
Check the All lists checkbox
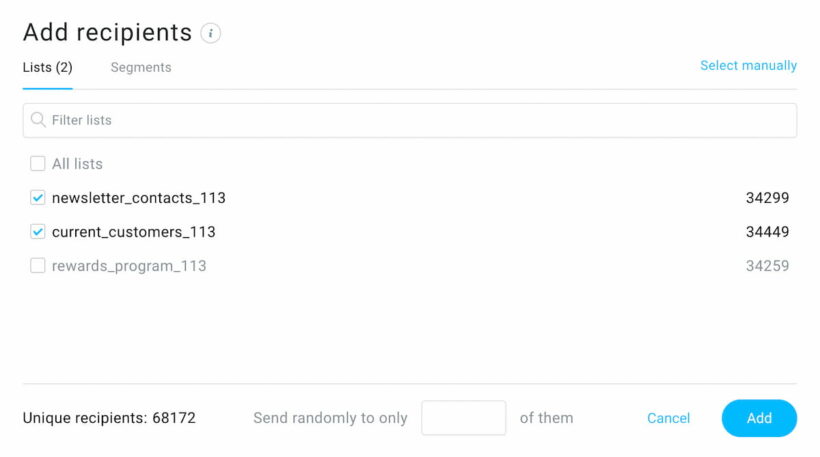[38, 164]
